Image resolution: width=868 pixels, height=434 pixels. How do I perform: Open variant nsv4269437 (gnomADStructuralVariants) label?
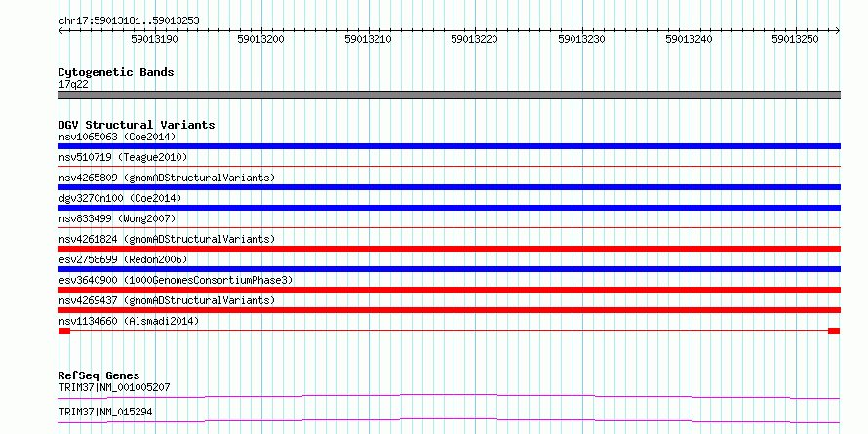tap(167, 300)
